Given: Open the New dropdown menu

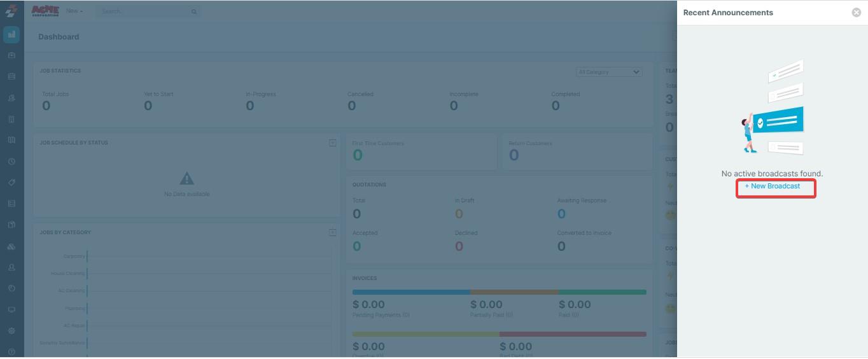Looking at the screenshot, I should 74,11.
